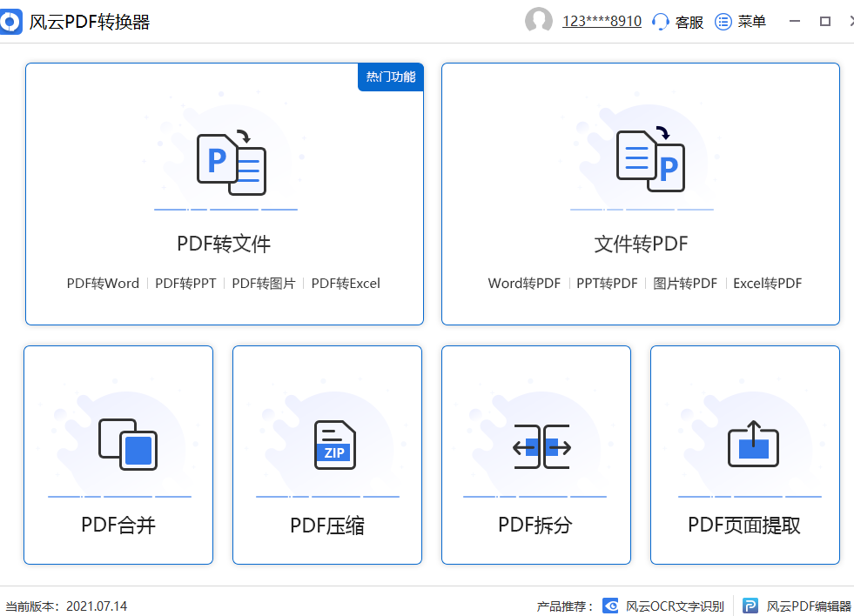Click the 风云OCR文字识别 eye icon
The width and height of the screenshot is (854, 616).
tap(610, 606)
